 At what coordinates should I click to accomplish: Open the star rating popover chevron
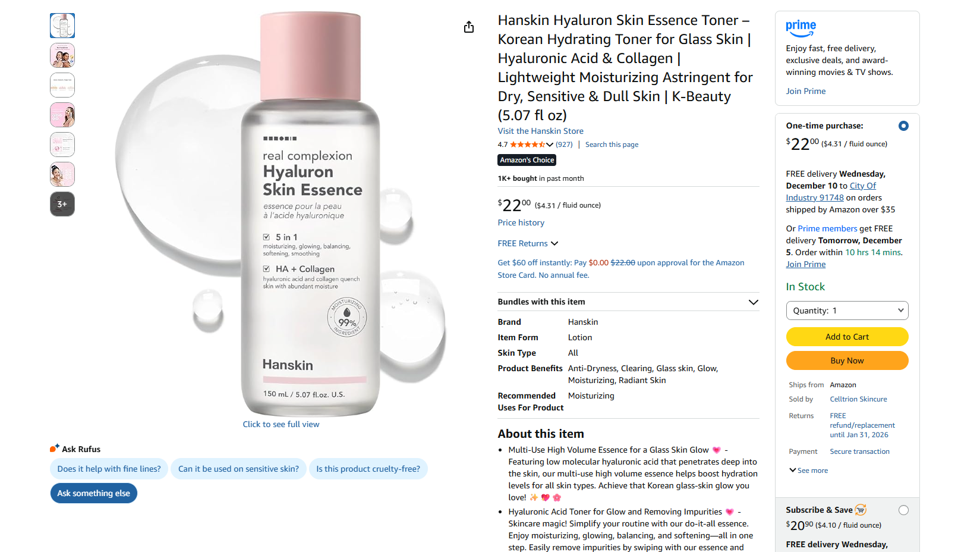point(550,145)
